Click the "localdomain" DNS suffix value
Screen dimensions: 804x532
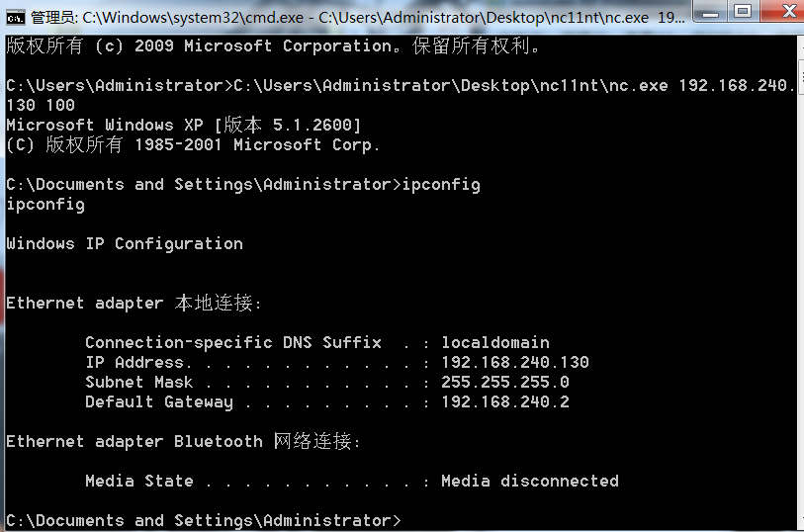pyautogui.click(x=495, y=342)
